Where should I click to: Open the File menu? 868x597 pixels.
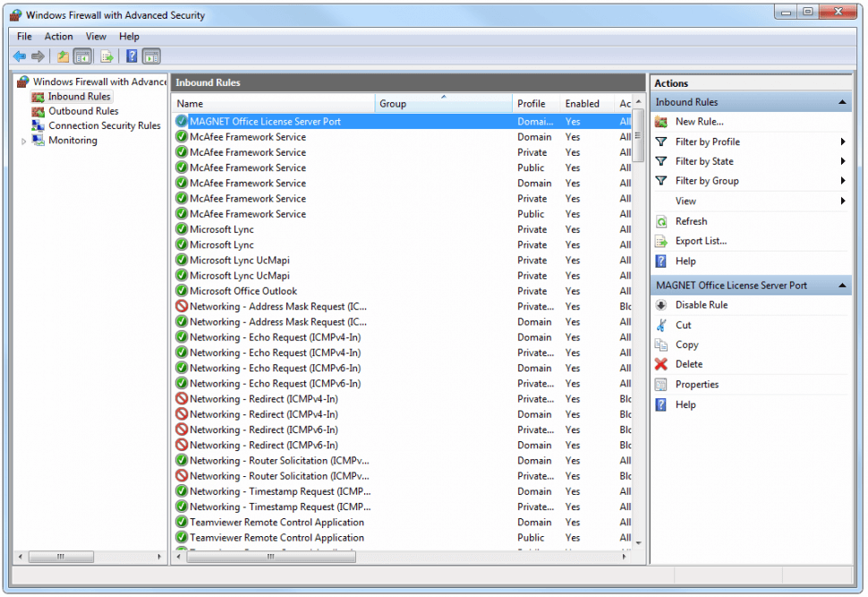[24, 37]
